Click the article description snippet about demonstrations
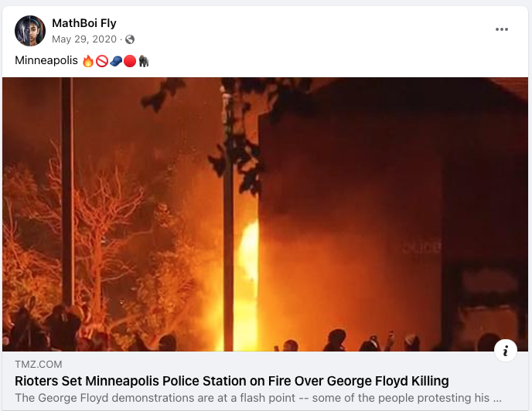Image resolution: width=532 pixels, height=411 pixels. click(x=258, y=398)
